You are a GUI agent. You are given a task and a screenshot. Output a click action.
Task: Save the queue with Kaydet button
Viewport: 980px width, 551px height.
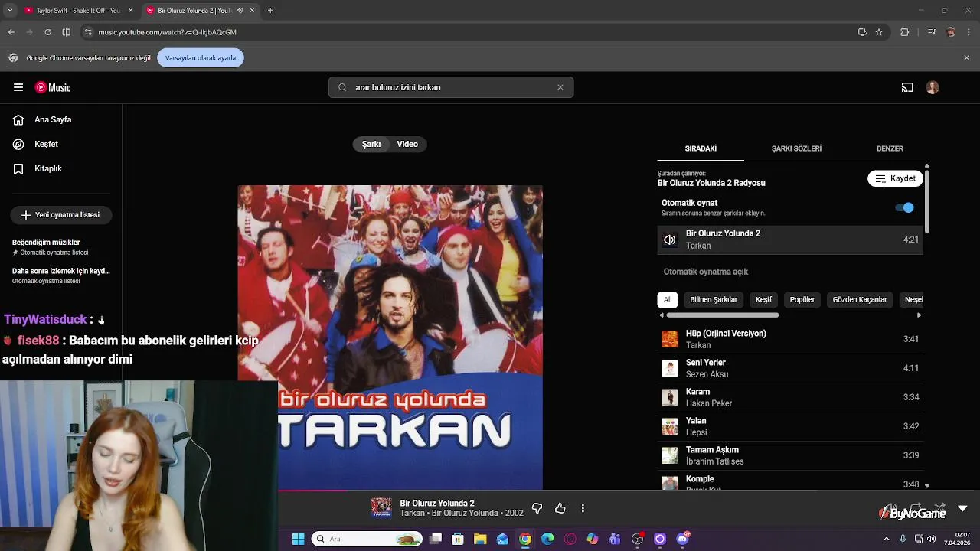895,178
